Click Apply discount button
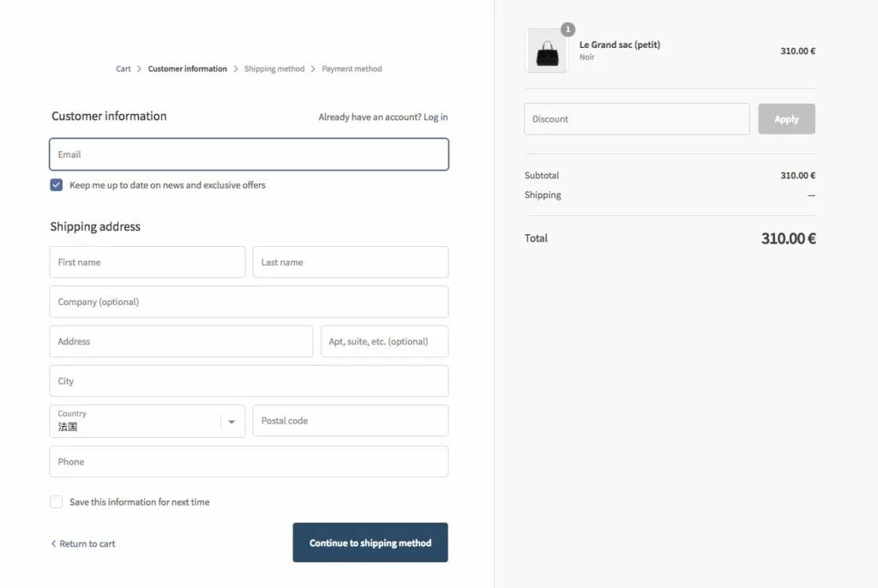This screenshot has height=588, width=878. [786, 119]
